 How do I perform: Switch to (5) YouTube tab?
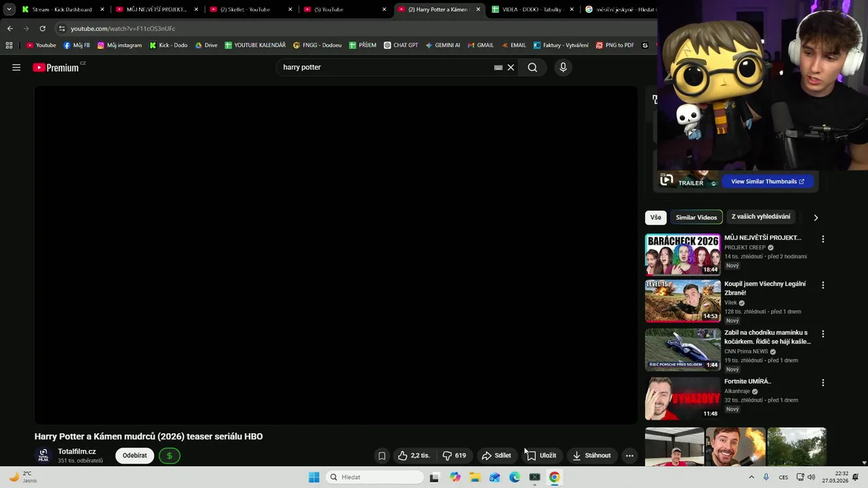pyautogui.click(x=344, y=9)
